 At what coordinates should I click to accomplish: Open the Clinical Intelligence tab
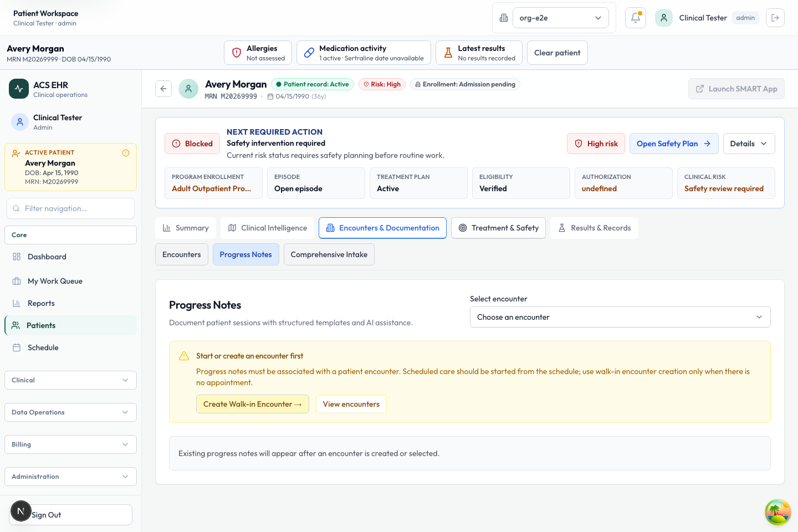[267, 228]
